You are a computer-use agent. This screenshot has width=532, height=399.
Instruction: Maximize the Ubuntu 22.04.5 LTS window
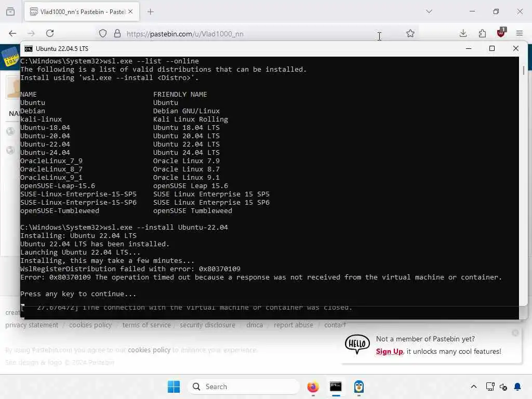(x=492, y=48)
